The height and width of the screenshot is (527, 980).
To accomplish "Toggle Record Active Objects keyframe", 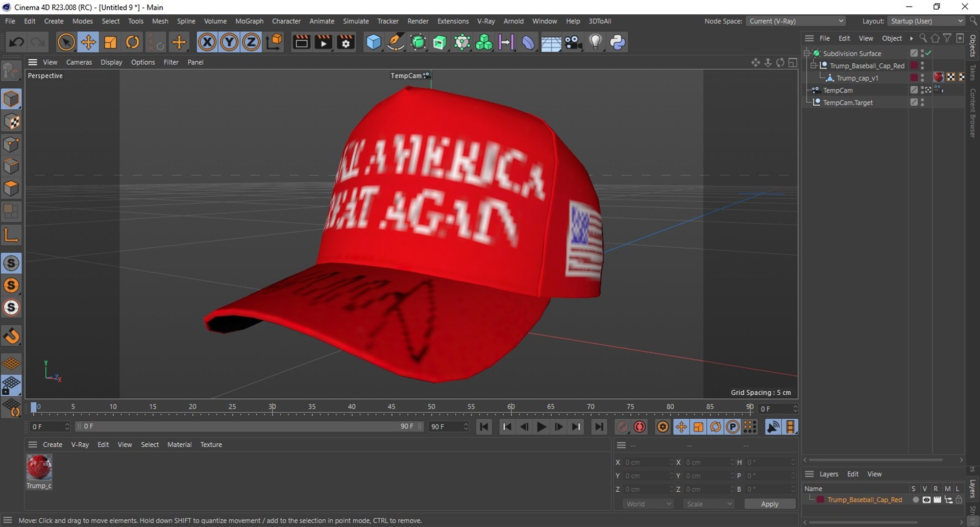I will coord(622,427).
